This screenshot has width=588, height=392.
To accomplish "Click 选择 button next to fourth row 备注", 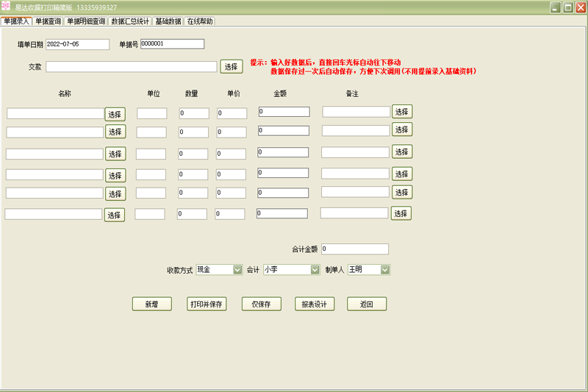I will coord(402,174).
